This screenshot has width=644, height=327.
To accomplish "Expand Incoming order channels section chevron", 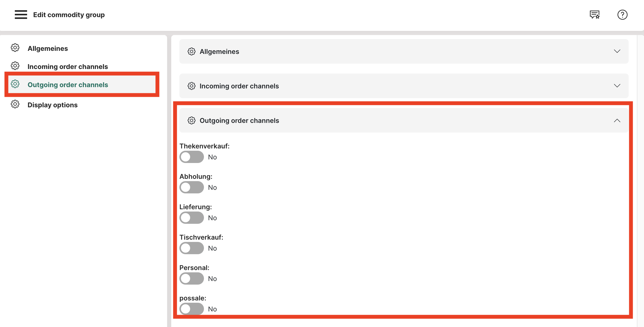I will pos(617,86).
